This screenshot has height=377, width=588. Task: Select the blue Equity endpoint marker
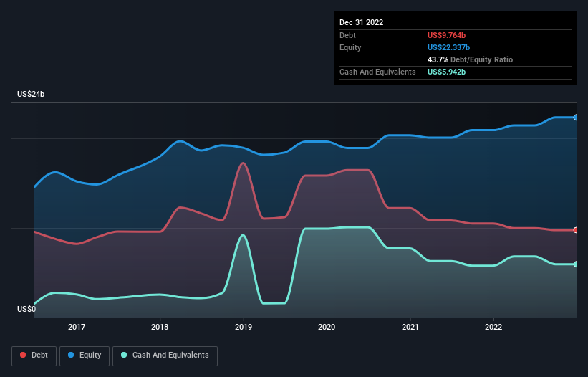click(x=576, y=118)
